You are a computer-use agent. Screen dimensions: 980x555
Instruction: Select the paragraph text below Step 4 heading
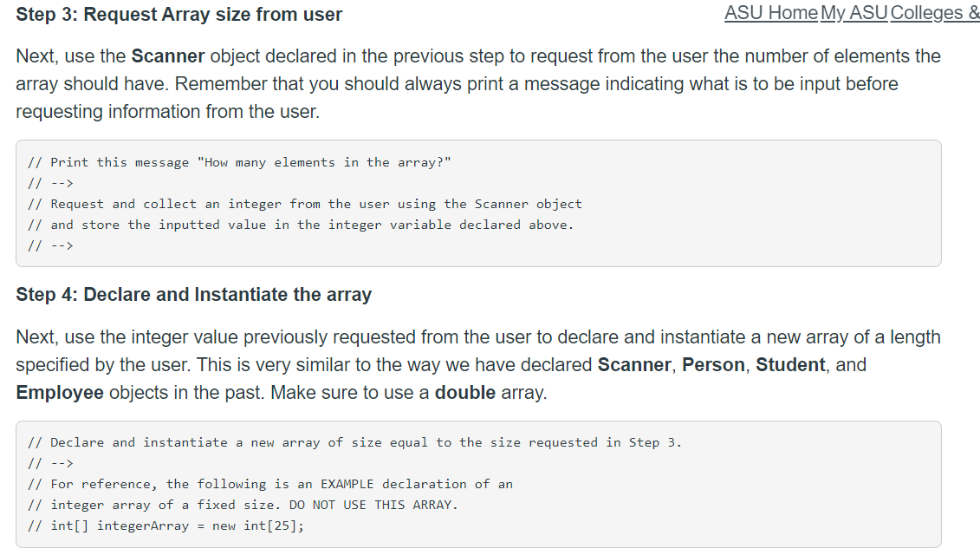(477, 364)
